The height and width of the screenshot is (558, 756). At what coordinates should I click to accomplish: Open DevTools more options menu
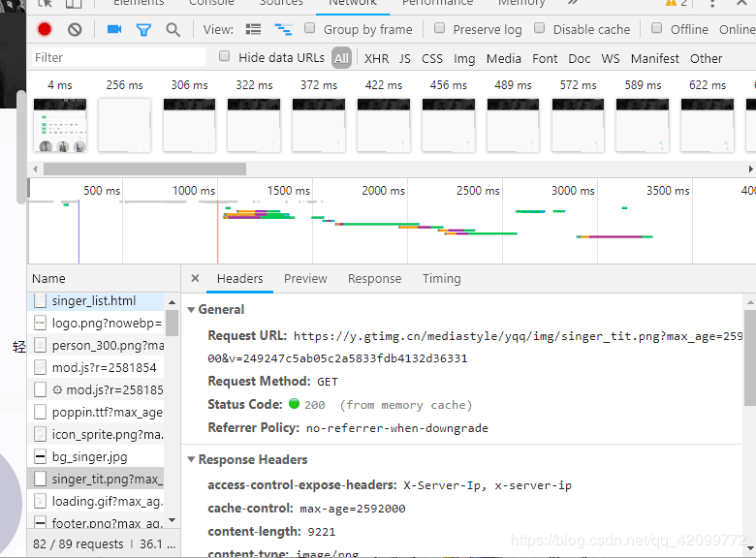(712, 3)
